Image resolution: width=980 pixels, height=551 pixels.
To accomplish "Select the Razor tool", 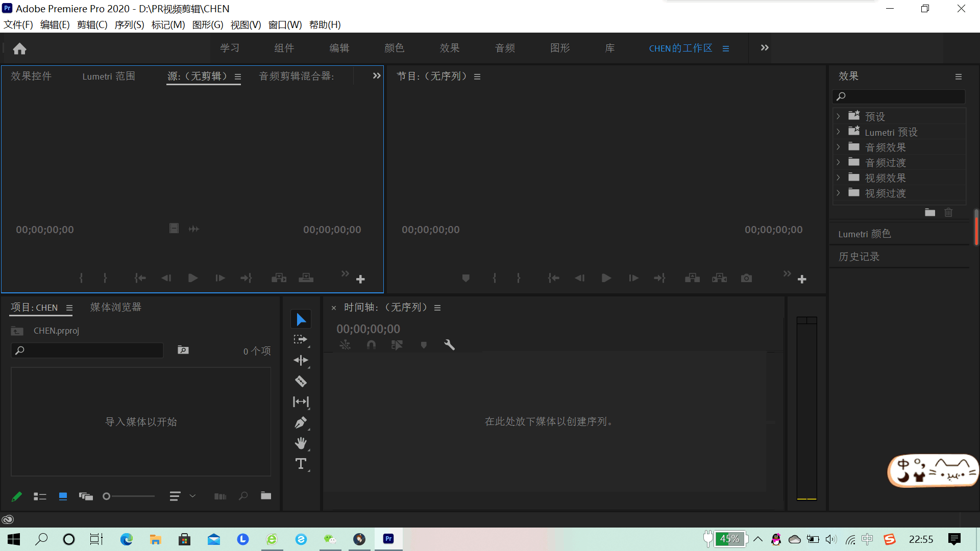I will tap(301, 381).
